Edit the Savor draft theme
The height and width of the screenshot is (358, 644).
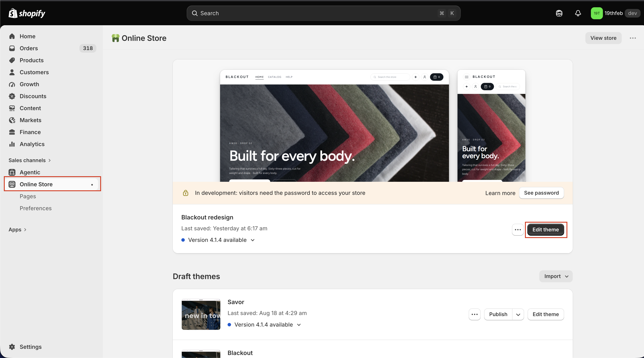pyautogui.click(x=546, y=314)
